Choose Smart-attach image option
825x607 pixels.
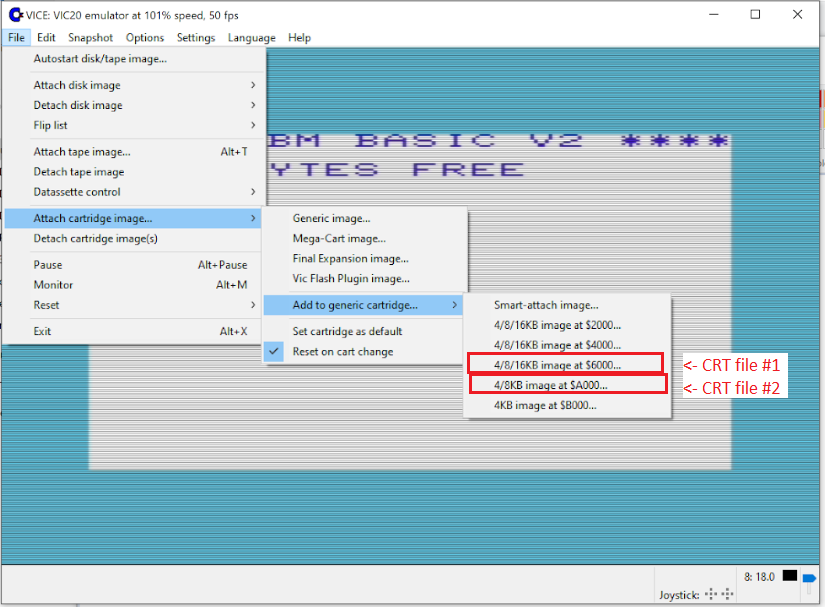(x=567, y=305)
